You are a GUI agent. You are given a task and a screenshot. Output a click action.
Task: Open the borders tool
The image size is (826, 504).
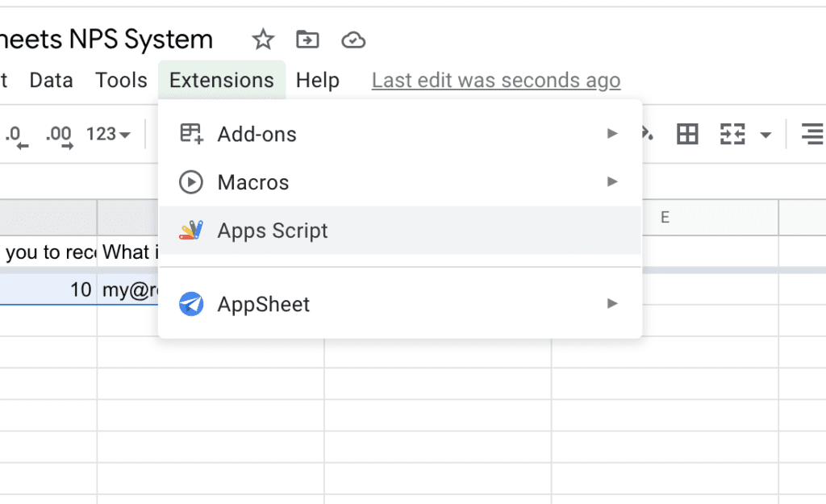tap(687, 135)
